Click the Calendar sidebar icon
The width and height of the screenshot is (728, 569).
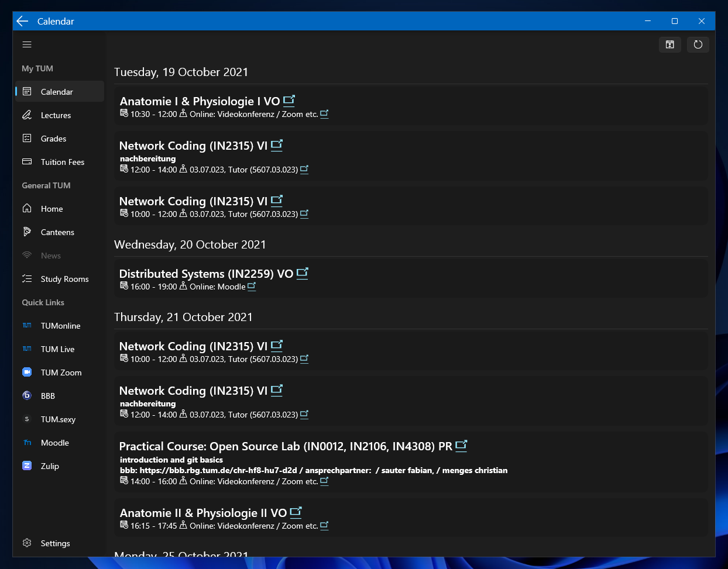[27, 91]
